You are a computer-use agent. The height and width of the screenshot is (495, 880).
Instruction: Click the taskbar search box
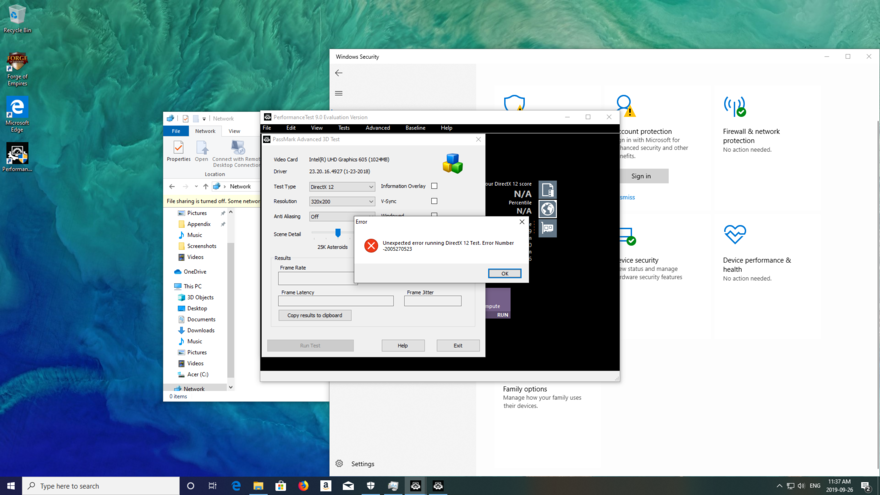point(101,486)
